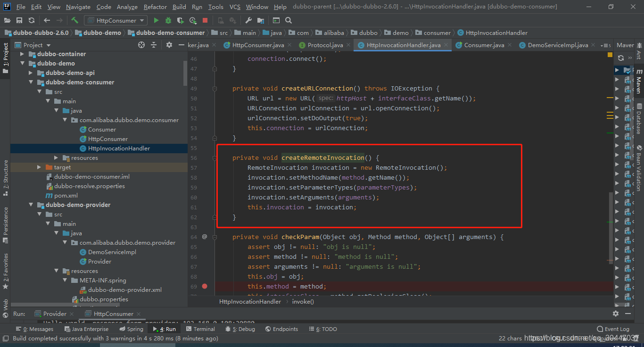Stop the running process with red square
This screenshot has width=644, height=347.
pyautogui.click(x=205, y=20)
